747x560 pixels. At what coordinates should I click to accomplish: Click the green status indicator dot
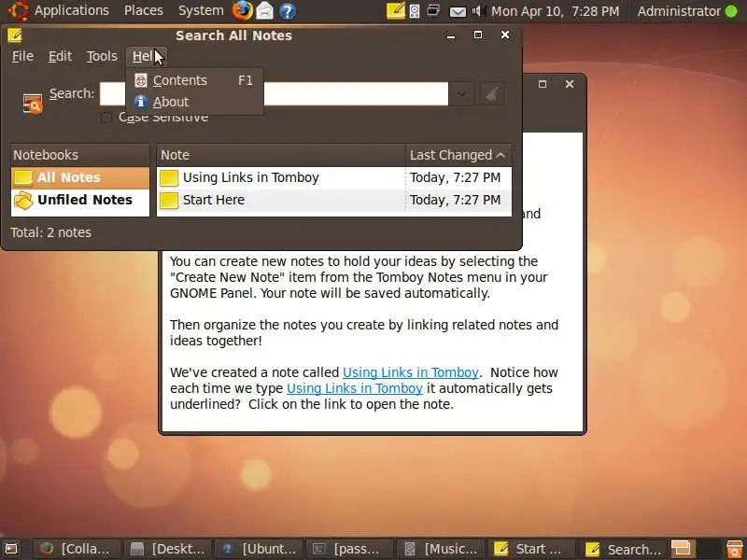731,11
